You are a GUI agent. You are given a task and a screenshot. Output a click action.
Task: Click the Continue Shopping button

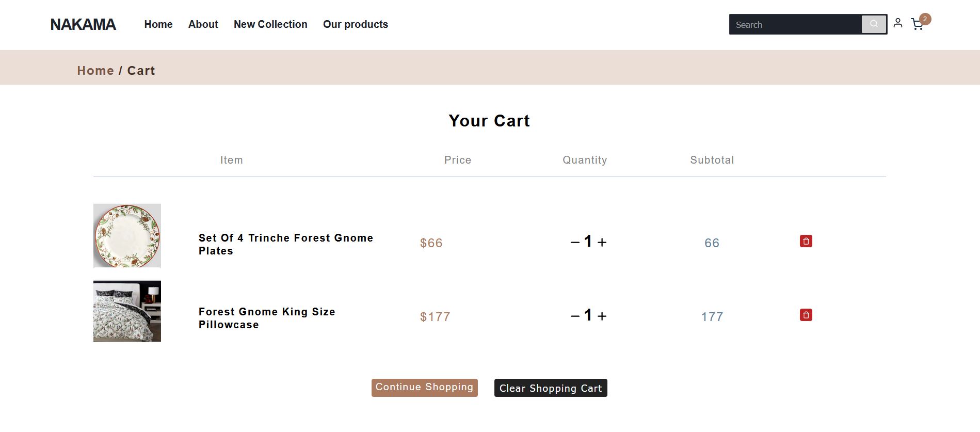[x=425, y=388]
